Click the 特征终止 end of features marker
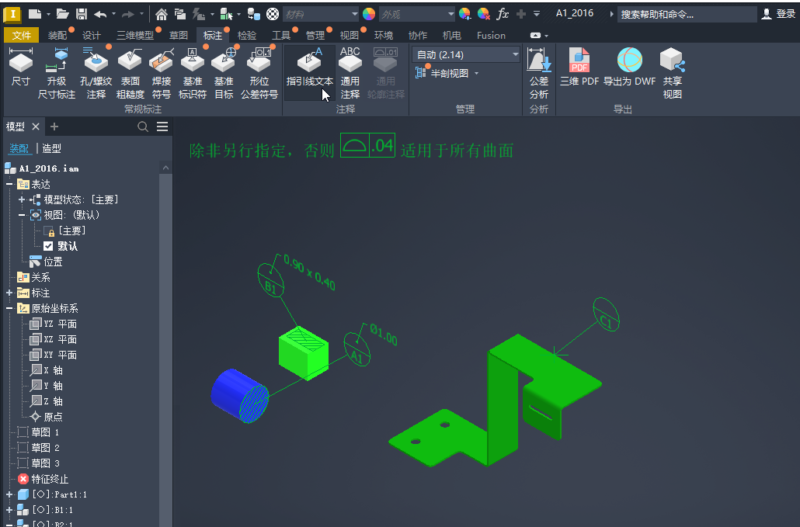 pyautogui.click(x=43, y=479)
